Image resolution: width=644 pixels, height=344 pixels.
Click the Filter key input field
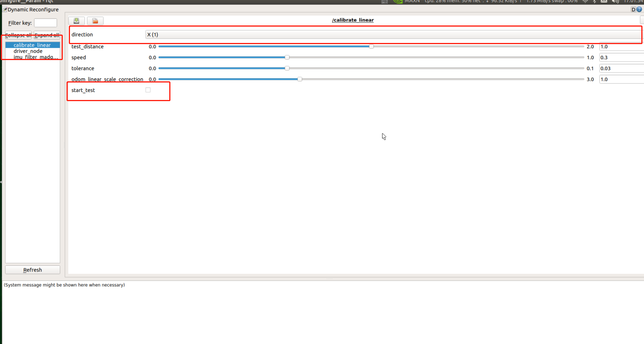click(45, 23)
